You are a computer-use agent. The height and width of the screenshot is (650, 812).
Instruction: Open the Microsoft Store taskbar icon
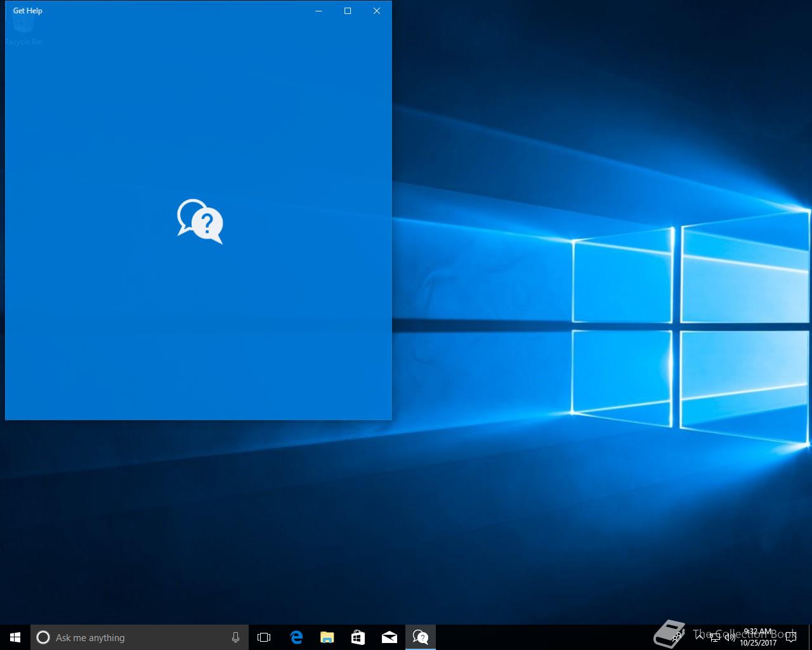point(358,637)
